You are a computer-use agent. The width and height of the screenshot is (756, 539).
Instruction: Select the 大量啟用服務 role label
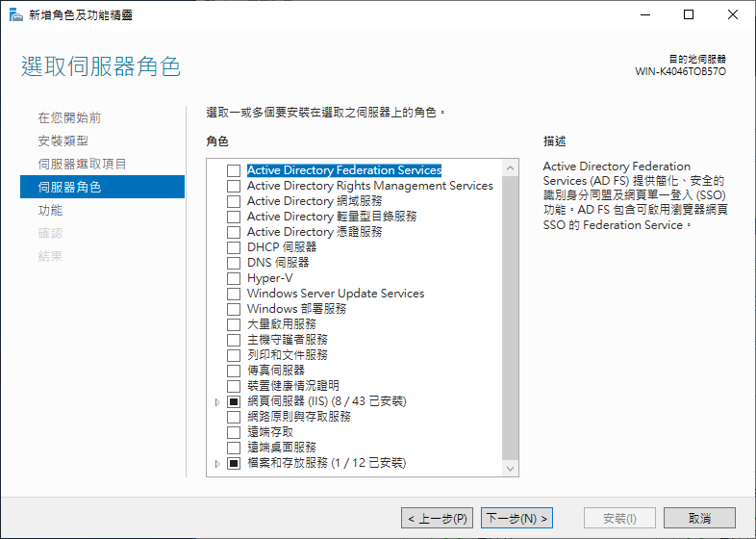click(x=282, y=324)
